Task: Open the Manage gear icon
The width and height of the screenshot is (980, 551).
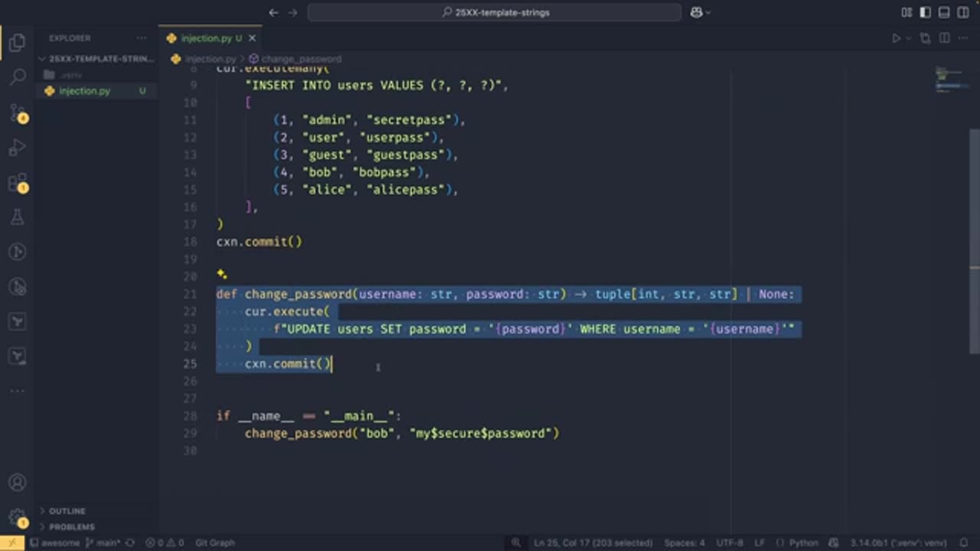Action: coord(17,517)
